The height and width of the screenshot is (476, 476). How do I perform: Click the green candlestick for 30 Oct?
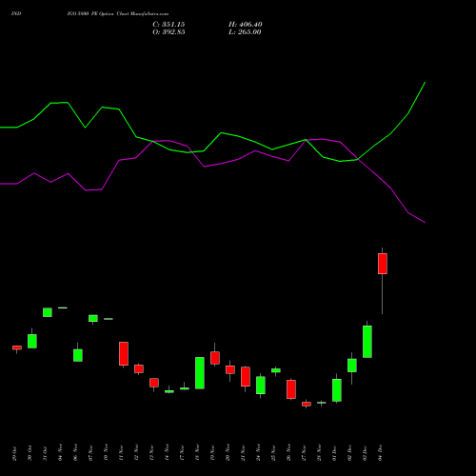(32, 341)
